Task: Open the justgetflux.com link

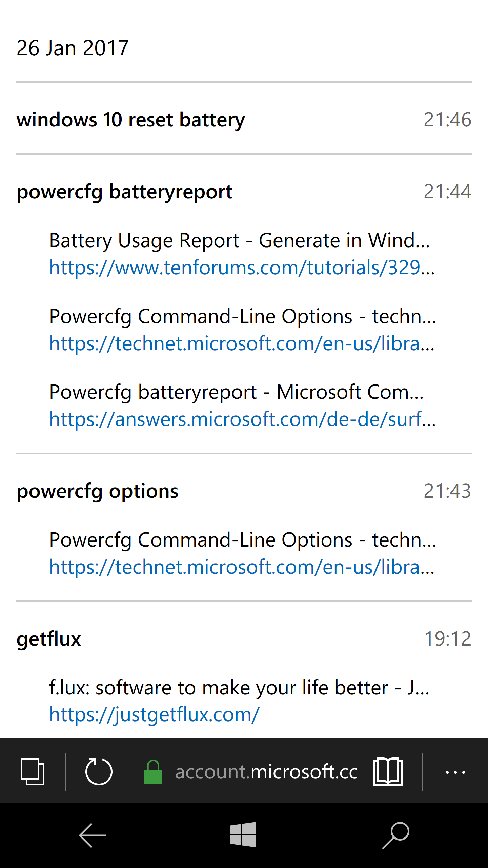Action: (155, 715)
